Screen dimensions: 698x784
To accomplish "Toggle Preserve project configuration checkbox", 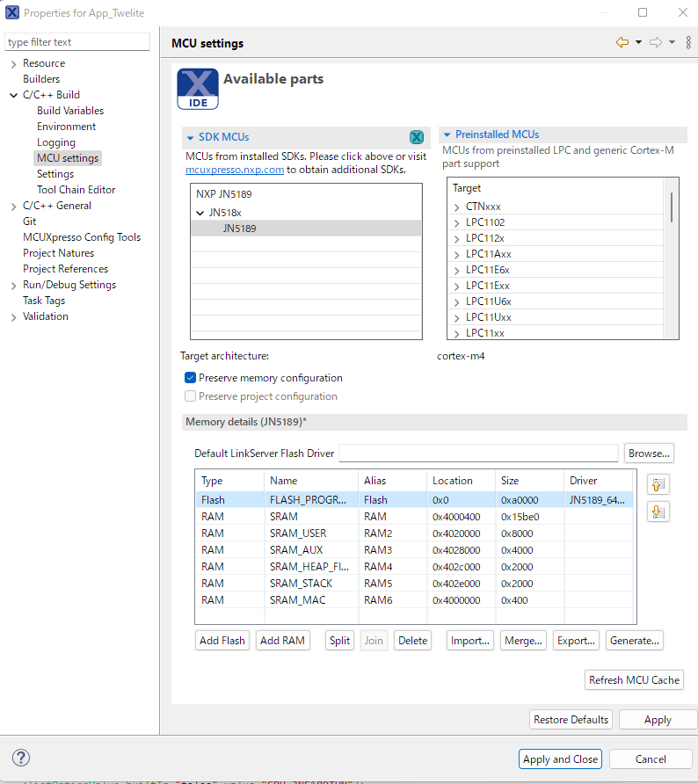I will click(190, 396).
